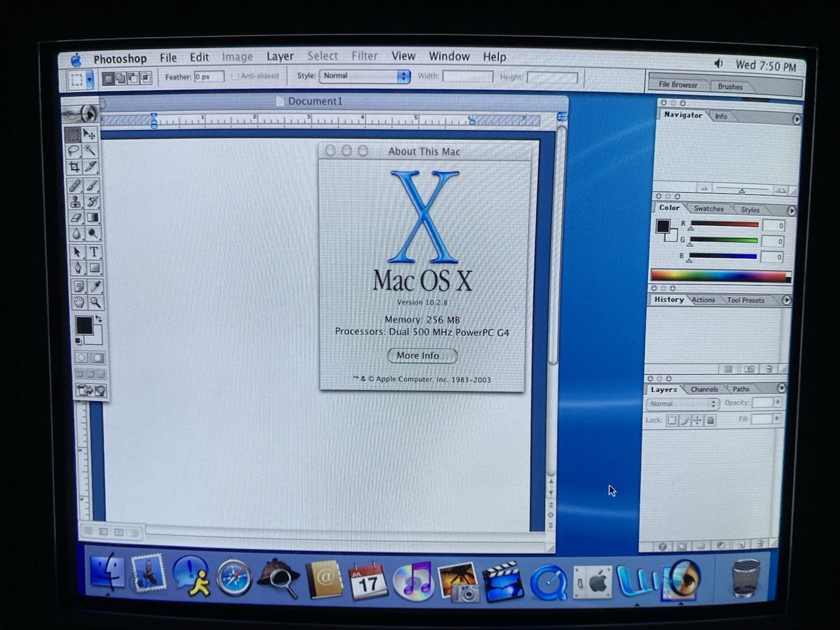Viewport: 840px width, 630px height.
Task: Expand the layer Fill slider arrow
Action: click(776, 418)
